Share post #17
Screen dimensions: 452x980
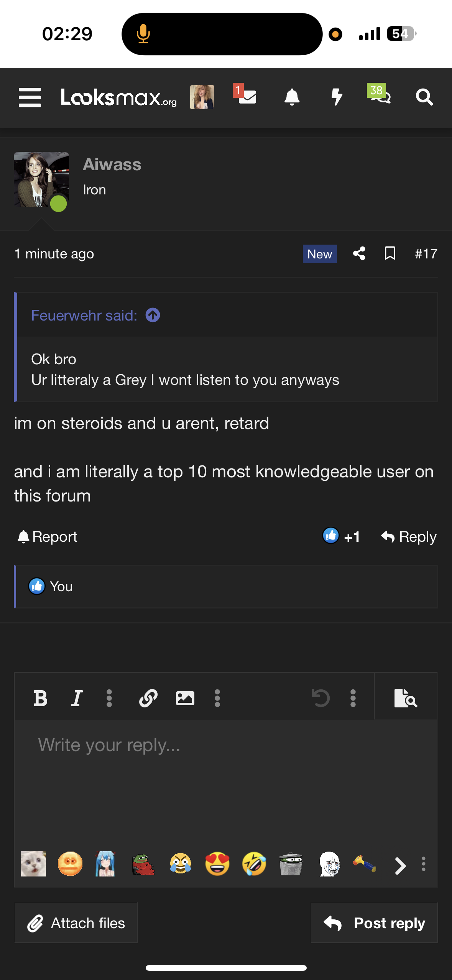coord(359,253)
